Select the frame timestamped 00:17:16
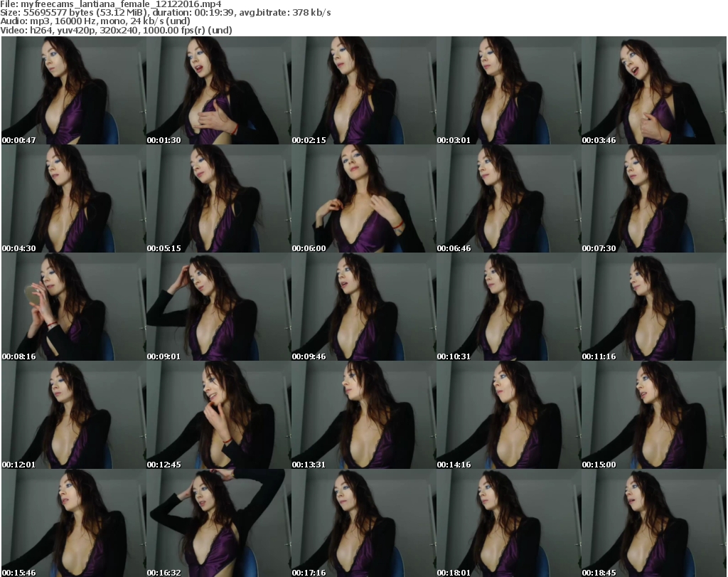The image size is (728, 577). (363, 523)
